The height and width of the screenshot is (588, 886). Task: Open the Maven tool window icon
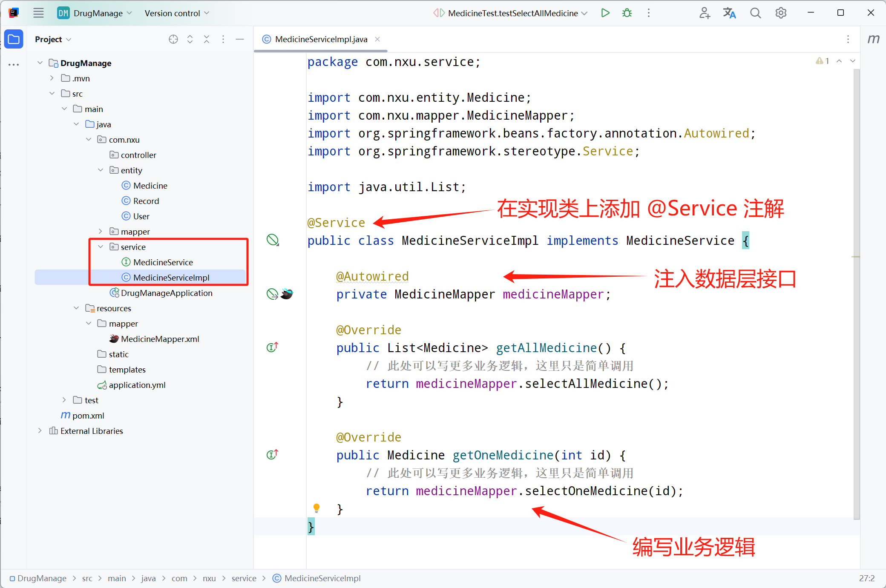[873, 39]
